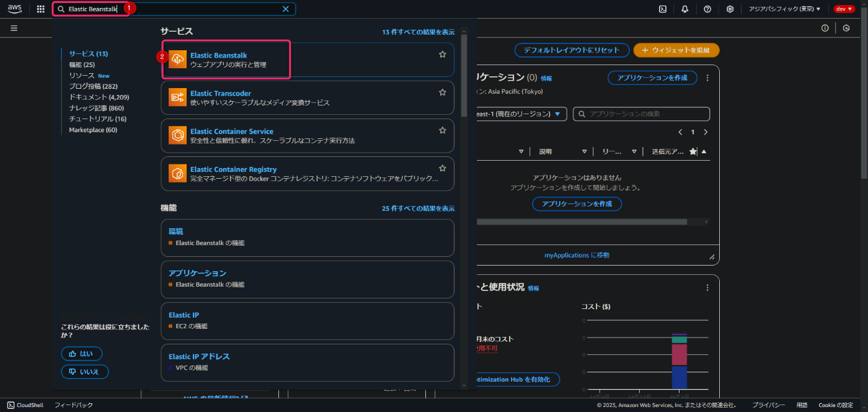This screenshot has width=868, height=412.
Task: Filter results by チュートリアル (16)
Action: tap(97, 119)
